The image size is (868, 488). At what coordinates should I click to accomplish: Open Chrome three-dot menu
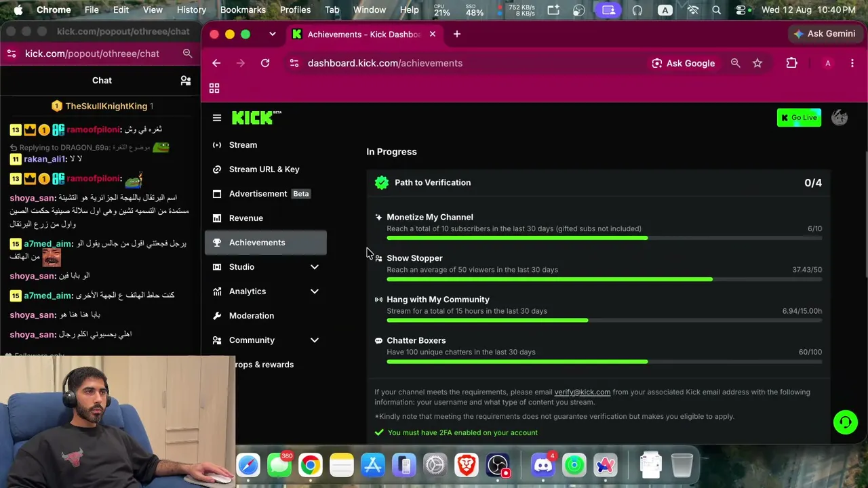pyautogui.click(x=852, y=63)
